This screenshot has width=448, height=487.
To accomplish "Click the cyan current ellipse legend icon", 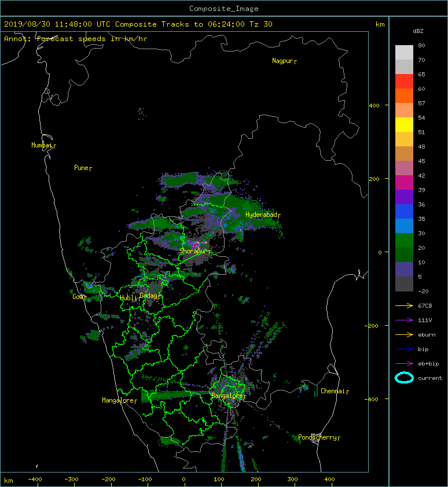I will 404,378.
